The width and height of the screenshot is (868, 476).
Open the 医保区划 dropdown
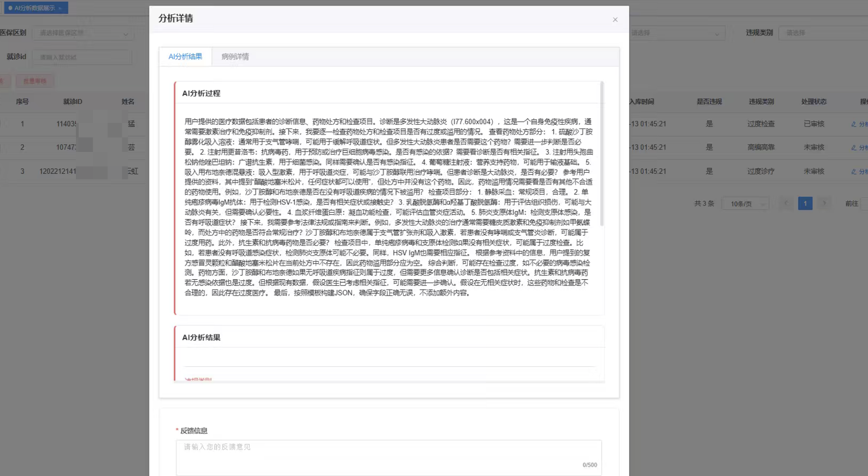[x=82, y=33]
